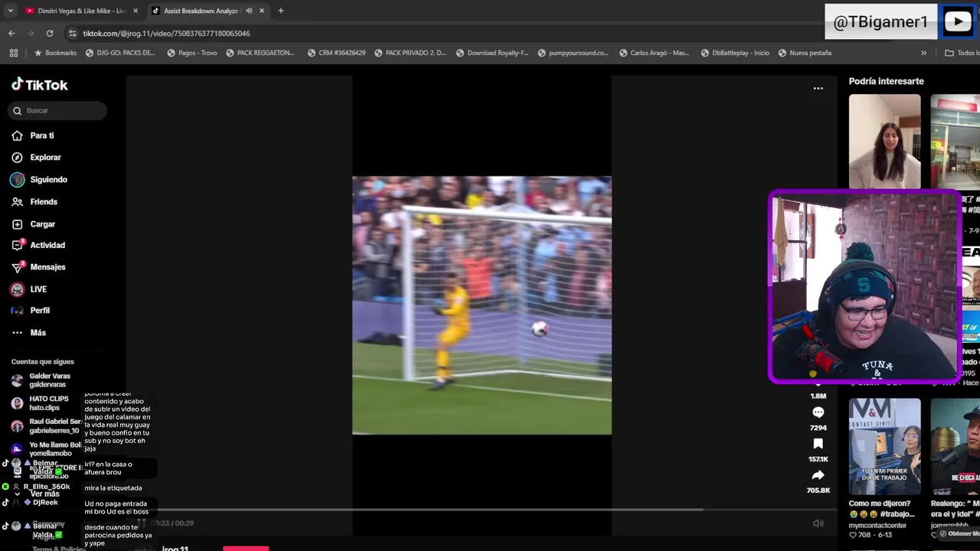
Task: Go back in browser history
Action: click(x=11, y=34)
